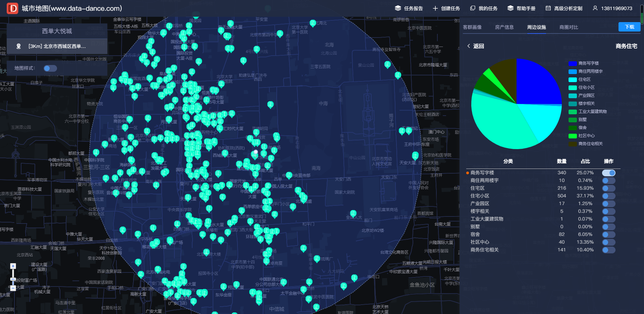The image size is (644, 314).
Task: Click the [3Km] 北京市西城区西单 address field
Action: (57, 46)
